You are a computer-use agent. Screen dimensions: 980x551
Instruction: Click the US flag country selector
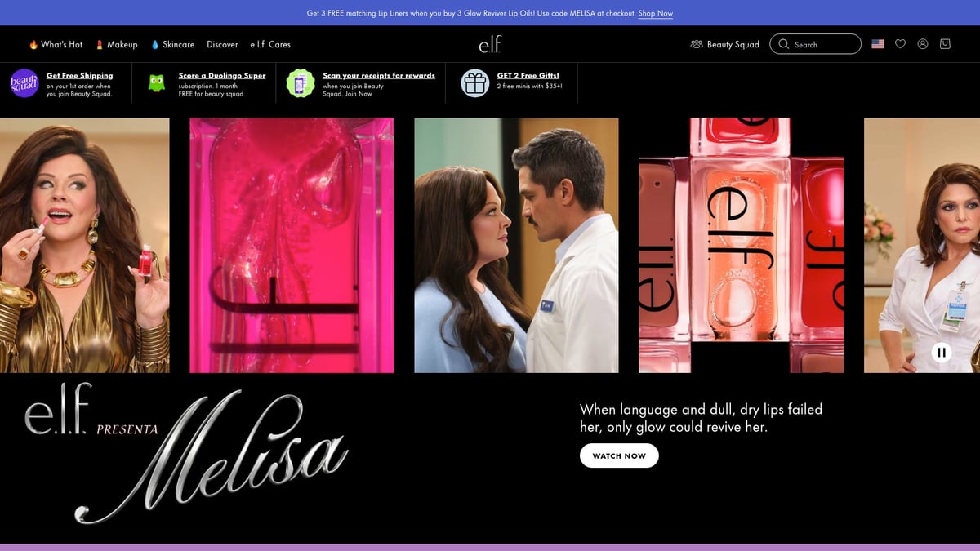click(878, 44)
